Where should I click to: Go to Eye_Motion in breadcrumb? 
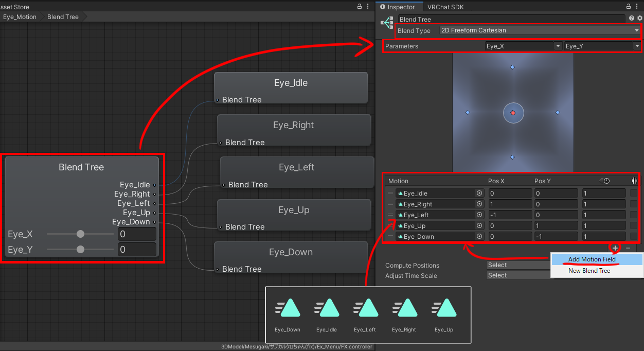(20, 17)
